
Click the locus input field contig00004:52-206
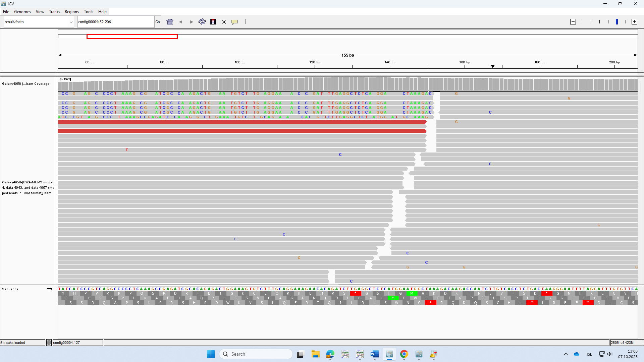[115, 22]
